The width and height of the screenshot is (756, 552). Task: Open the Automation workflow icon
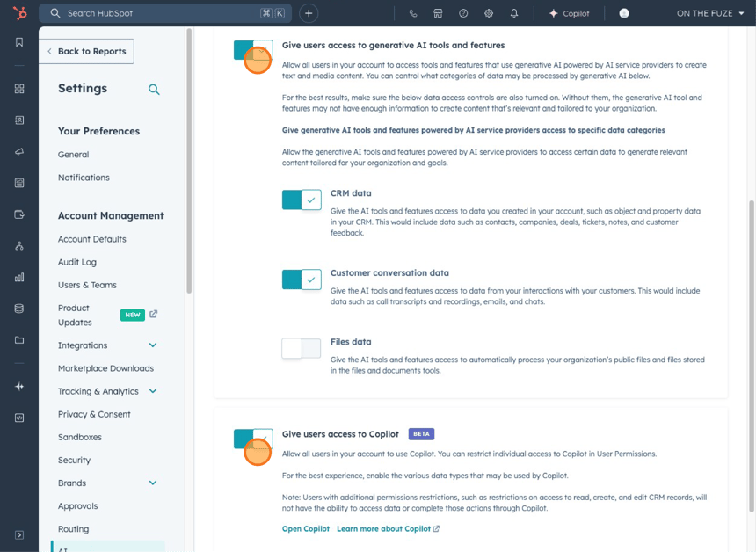[x=19, y=246]
